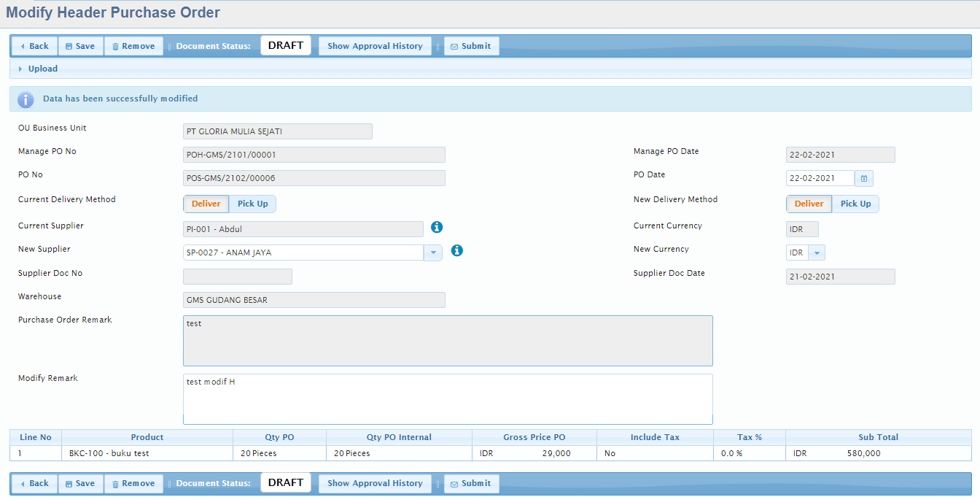Click the bottom Remove button
The height and width of the screenshot is (497, 980).
[x=133, y=483]
